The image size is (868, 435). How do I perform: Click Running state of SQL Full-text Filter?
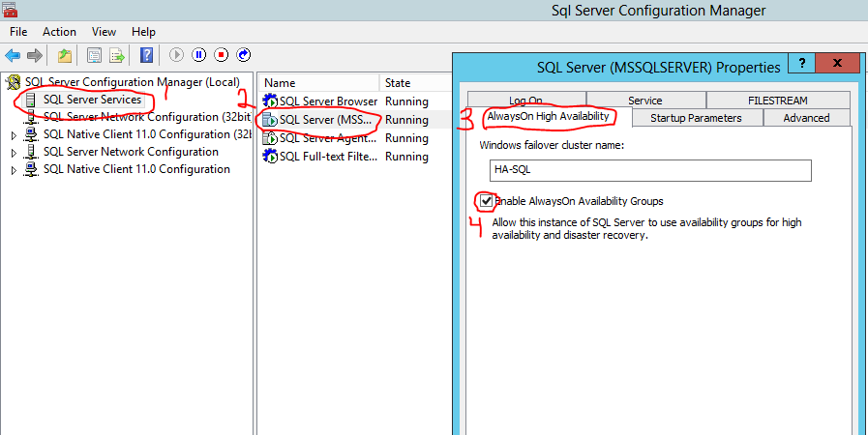[406, 156]
